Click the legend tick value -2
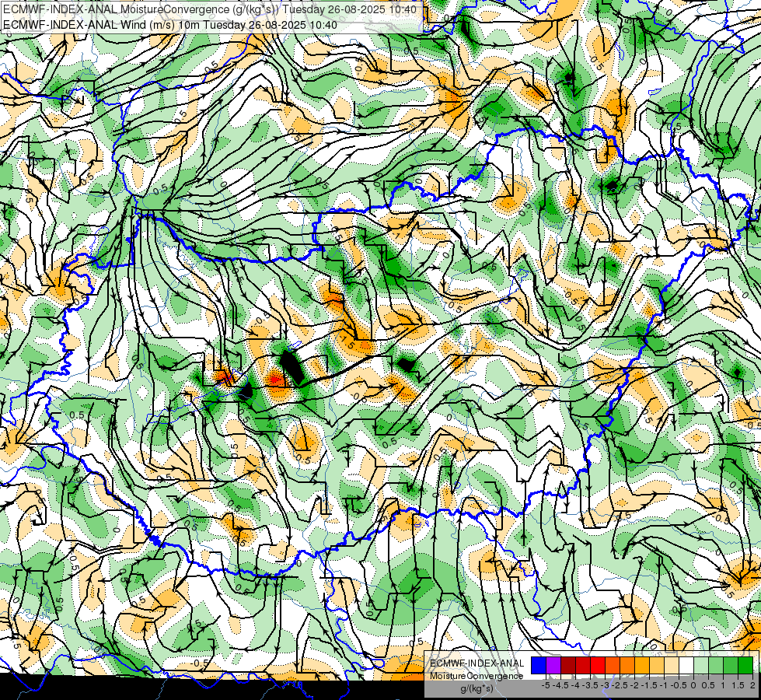Screen dimensions: 761x700 [x=635, y=685]
